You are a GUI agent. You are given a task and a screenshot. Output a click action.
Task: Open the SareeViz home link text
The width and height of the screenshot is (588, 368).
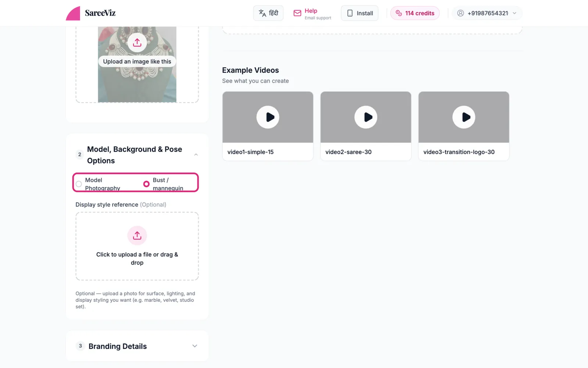pos(100,13)
